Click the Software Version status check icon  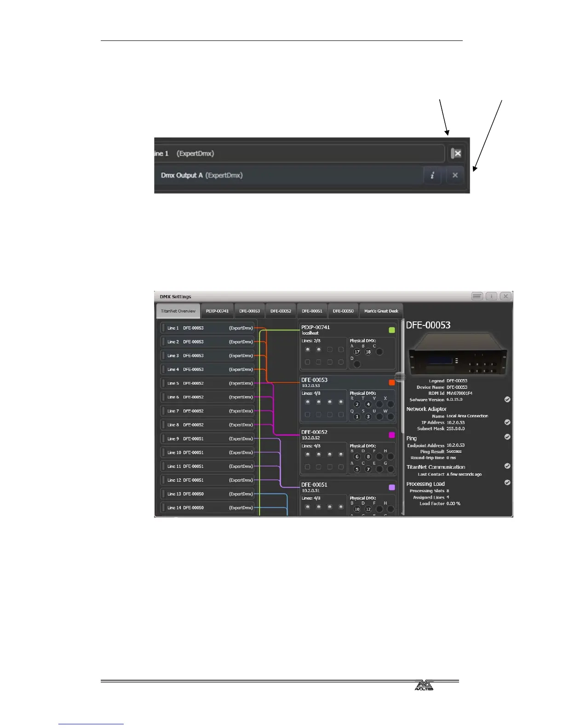coord(507,399)
